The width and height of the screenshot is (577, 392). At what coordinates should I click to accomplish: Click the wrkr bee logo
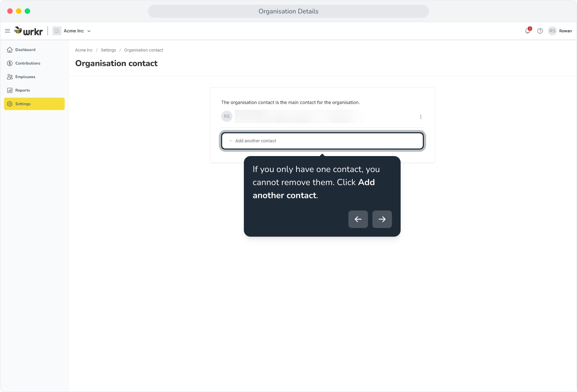click(29, 31)
